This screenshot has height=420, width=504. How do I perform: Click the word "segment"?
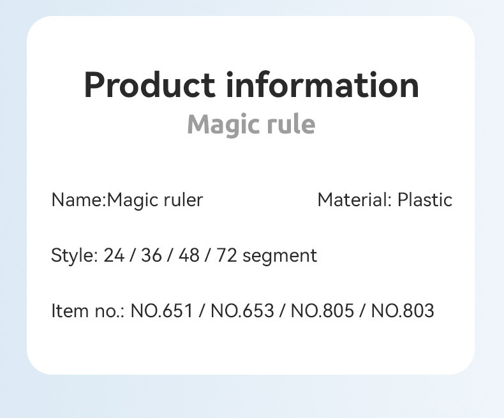[x=280, y=257]
